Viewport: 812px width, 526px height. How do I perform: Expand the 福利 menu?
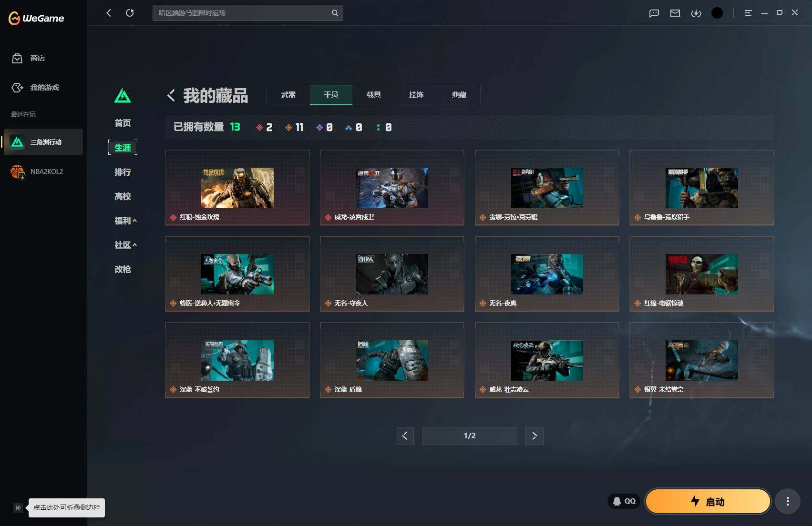(125, 221)
